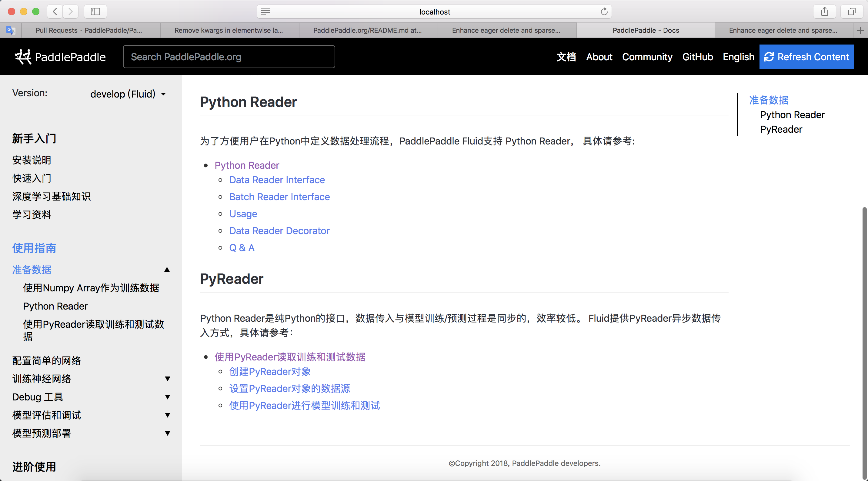This screenshot has width=868, height=481.
Task: Open 配置简单的网络 in the sidebar
Action: [46, 360]
